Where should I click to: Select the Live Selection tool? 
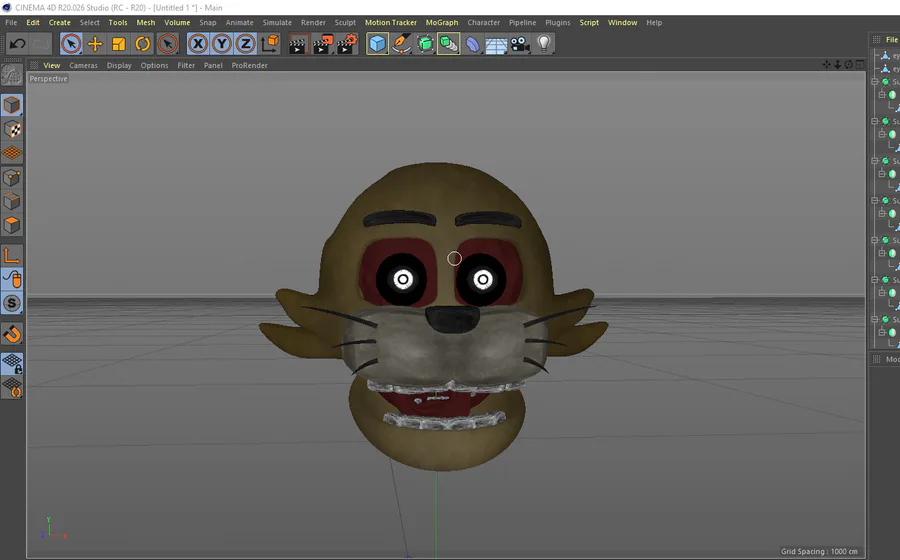tap(71, 44)
